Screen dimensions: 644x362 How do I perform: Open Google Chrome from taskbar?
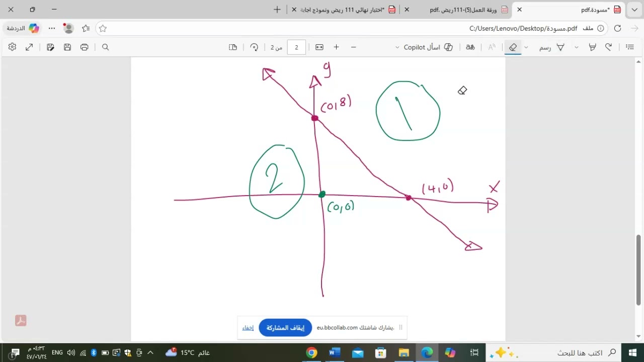[311, 353]
